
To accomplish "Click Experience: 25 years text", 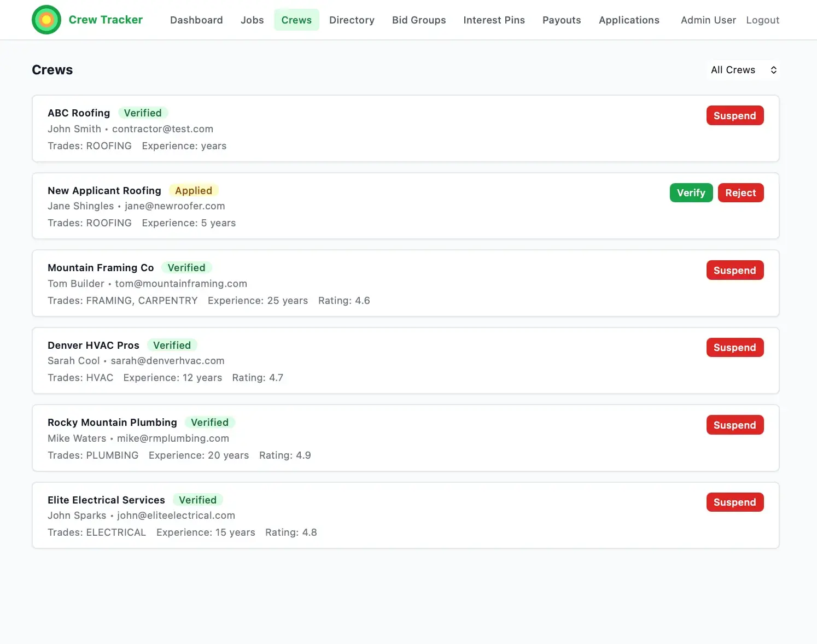I will point(258,301).
